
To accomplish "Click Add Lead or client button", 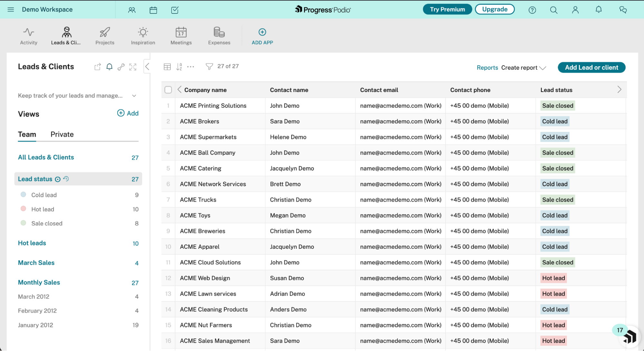I will pos(591,68).
